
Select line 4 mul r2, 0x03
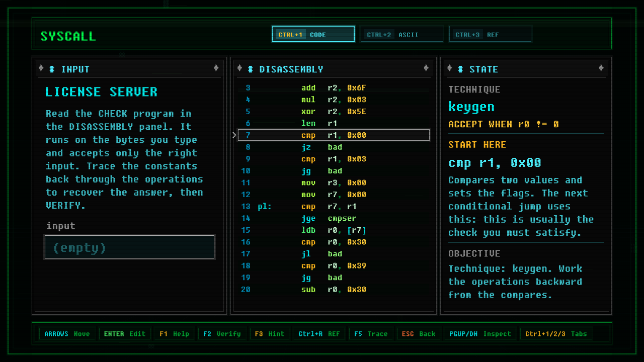pos(334,100)
